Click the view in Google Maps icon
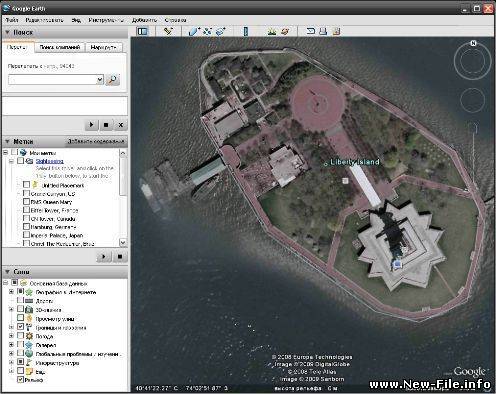Viewport: 496px width, 394px height. pos(336,31)
